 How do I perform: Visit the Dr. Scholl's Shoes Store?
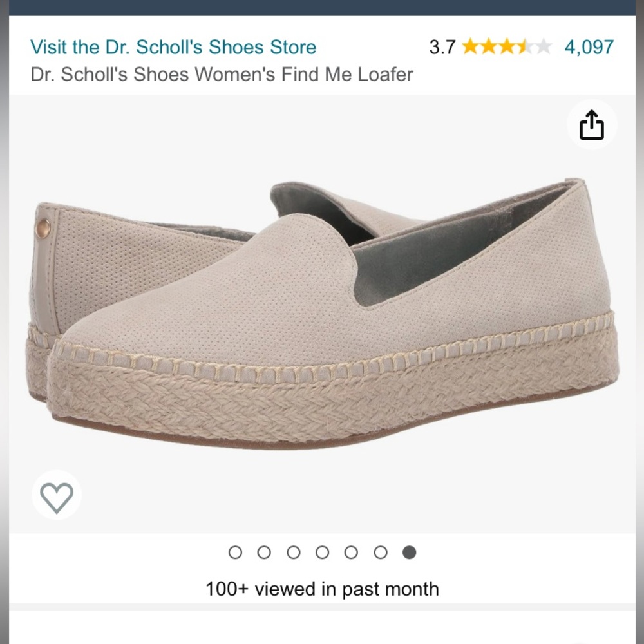tap(173, 46)
